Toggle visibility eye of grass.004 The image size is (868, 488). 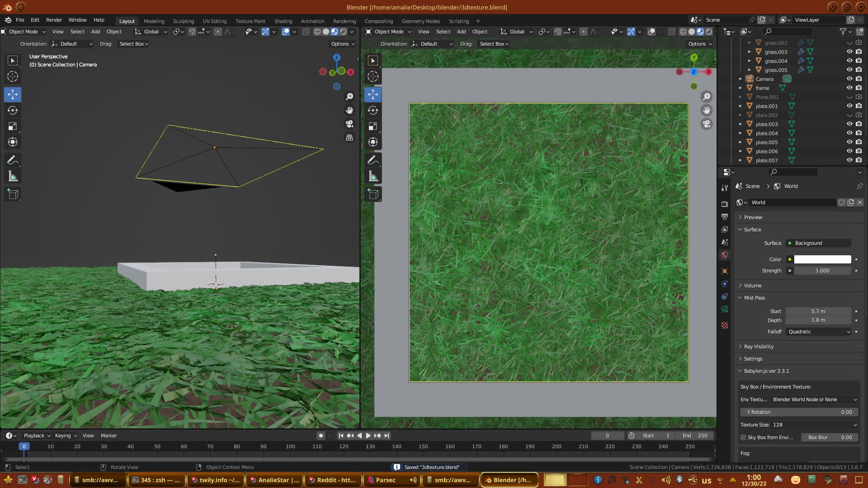849,61
